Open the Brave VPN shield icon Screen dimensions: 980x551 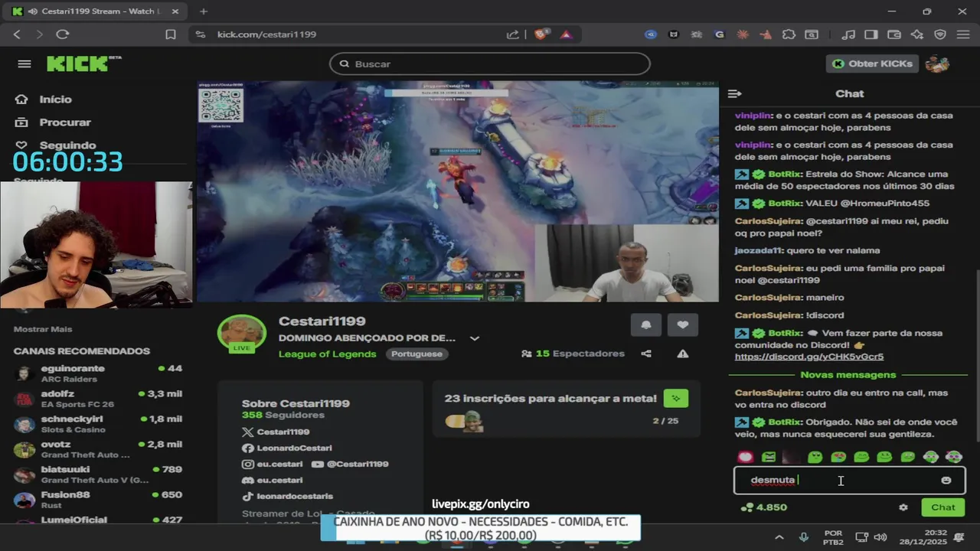(x=940, y=34)
